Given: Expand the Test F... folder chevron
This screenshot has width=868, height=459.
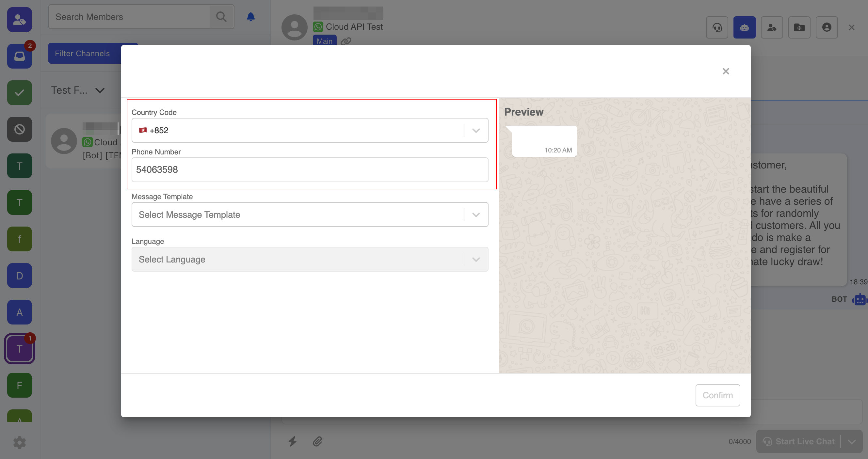Looking at the screenshot, I should point(100,90).
